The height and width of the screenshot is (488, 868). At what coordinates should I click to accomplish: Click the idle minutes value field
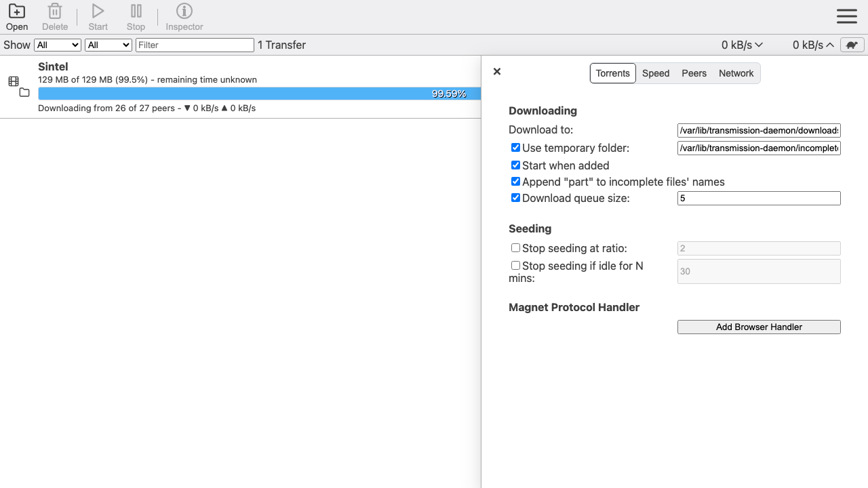coord(759,271)
